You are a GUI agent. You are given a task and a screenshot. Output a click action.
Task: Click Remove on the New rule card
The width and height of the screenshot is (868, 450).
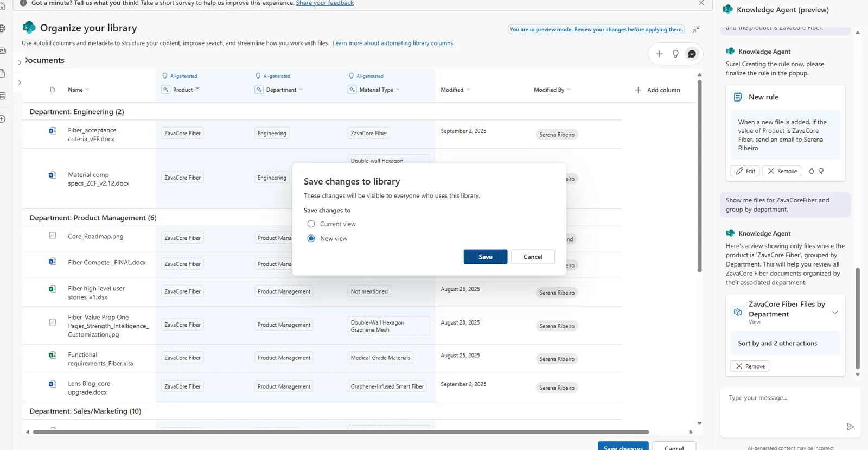[x=782, y=171]
